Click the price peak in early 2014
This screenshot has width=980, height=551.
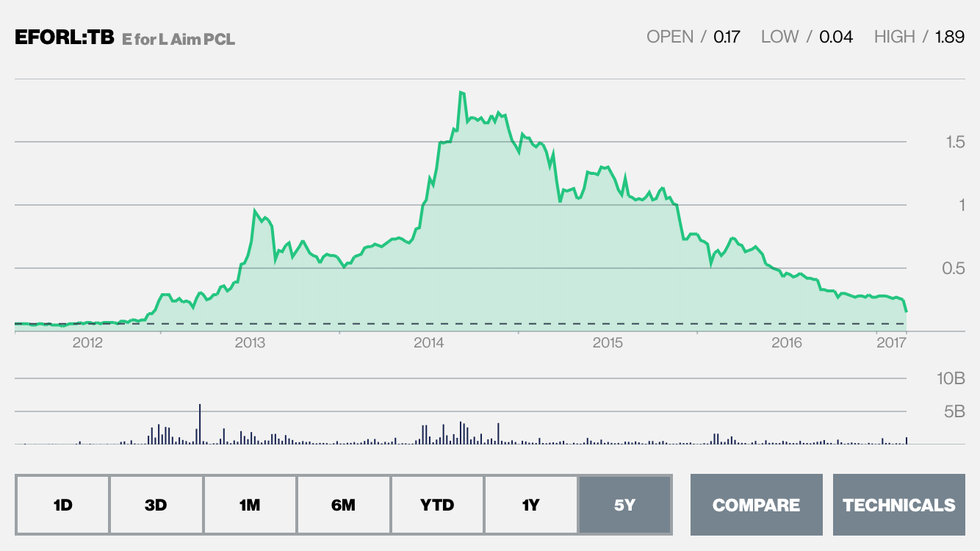pos(461,92)
